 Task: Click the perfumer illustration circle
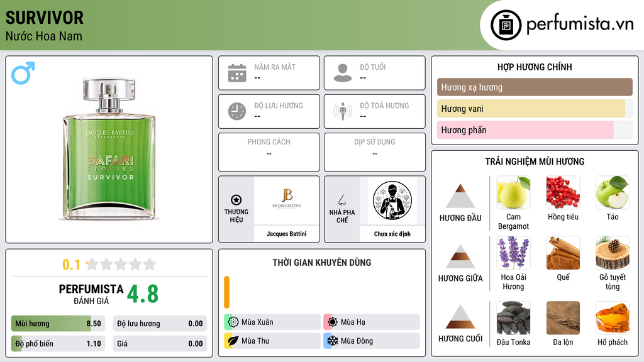(392, 200)
